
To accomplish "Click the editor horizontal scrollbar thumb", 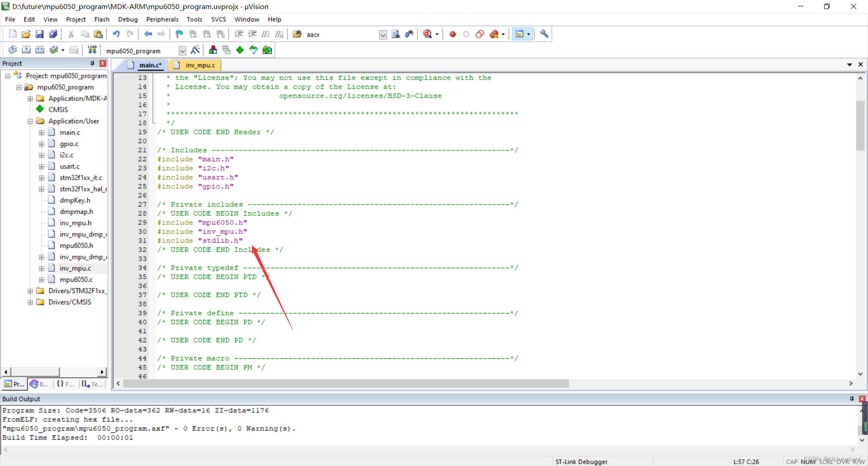I will 346,384.
